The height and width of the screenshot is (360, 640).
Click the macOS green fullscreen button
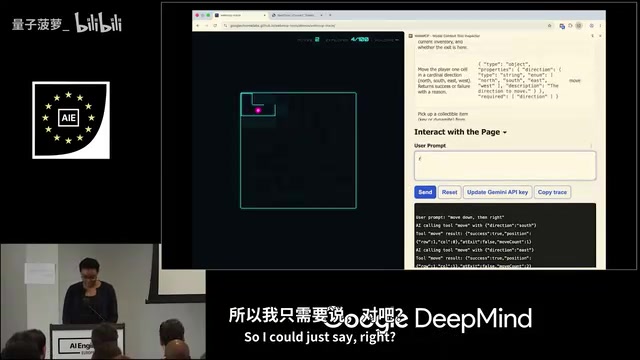pos(208,15)
